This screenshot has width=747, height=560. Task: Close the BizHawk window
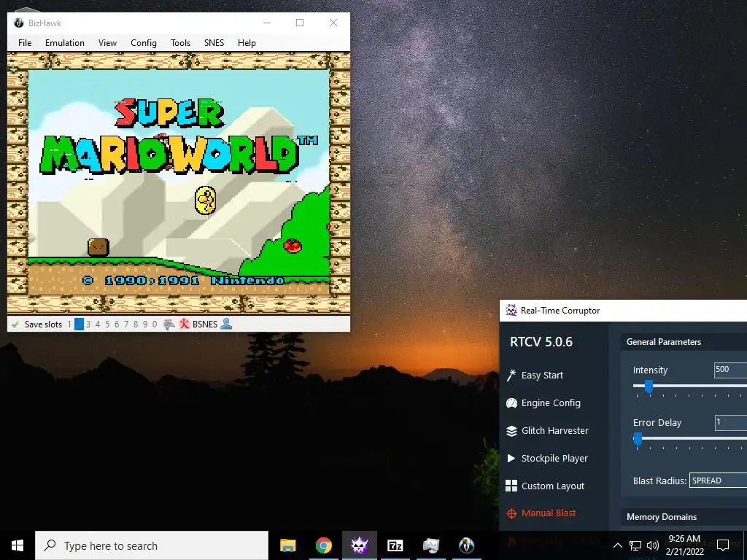tap(333, 23)
